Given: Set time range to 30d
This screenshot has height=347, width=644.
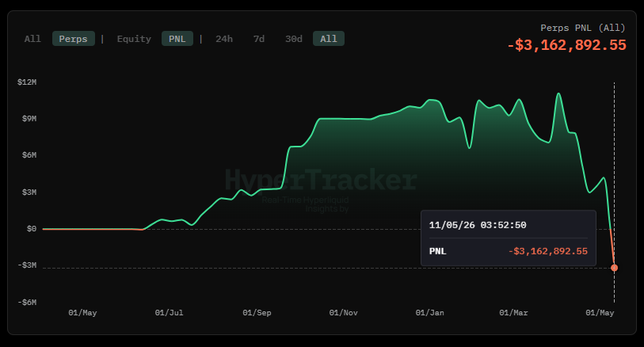Looking at the screenshot, I should coord(294,39).
